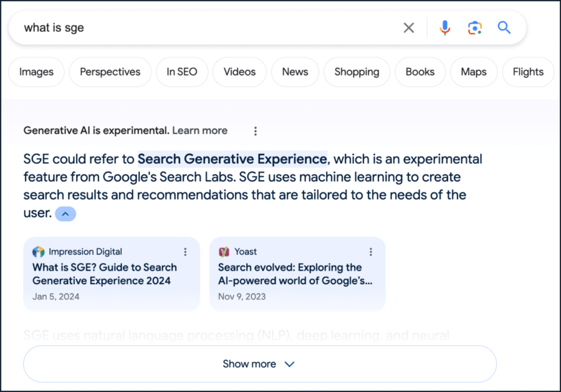Switch to the Maps filter
Image resolution: width=561 pixels, height=392 pixels.
[x=474, y=72]
